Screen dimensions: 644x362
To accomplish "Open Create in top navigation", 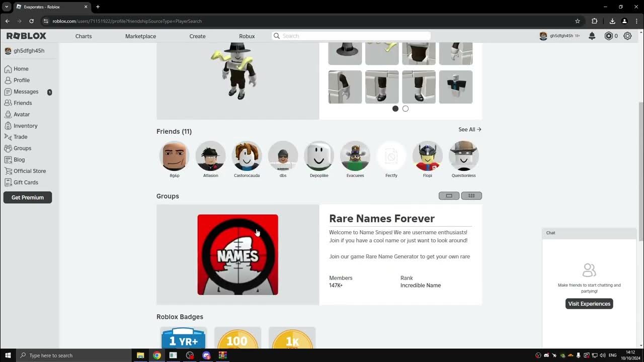I will 197,36.
